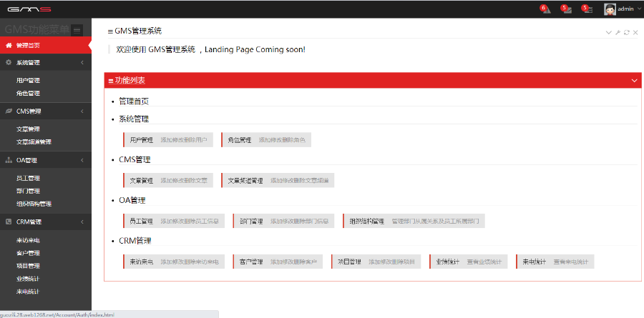Select 文章管理 in the sidebar menu

coord(28,129)
